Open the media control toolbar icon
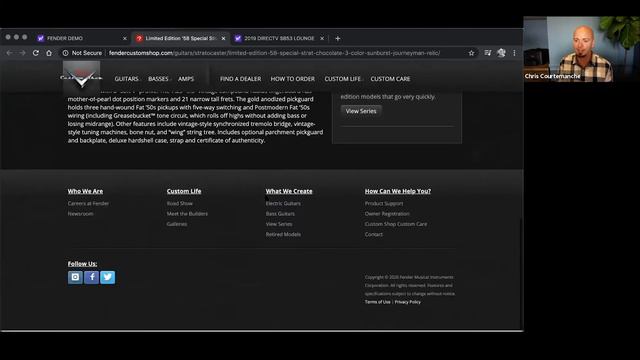Image resolution: width=640 pixels, height=360 pixels. [488, 53]
